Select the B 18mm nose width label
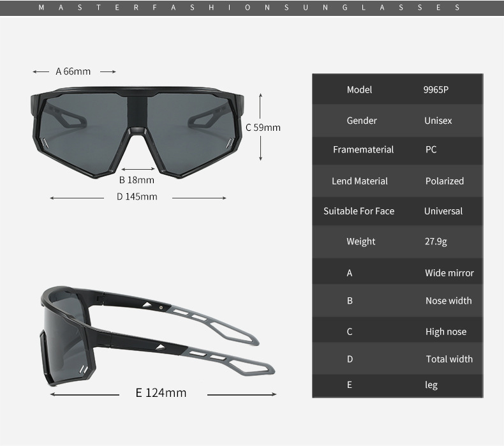The width and height of the screenshot is (504, 446). coord(137,180)
